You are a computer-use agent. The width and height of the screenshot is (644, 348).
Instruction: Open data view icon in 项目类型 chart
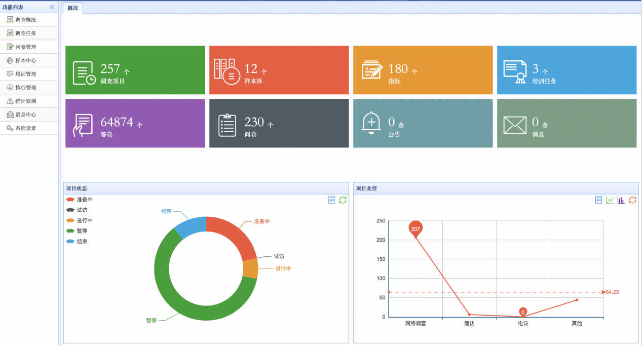[x=598, y=200]
